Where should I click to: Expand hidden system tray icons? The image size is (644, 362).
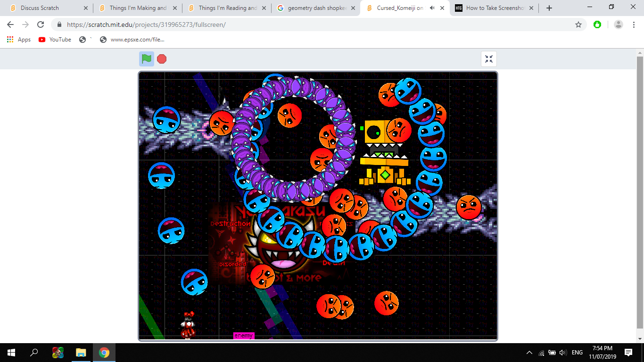point(529,353)
